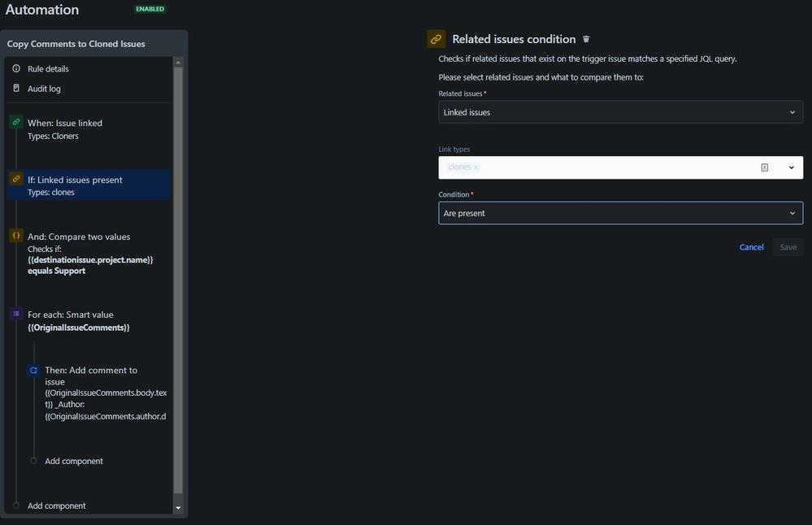Click the {{destinationissue.project.name}} text

[x=90, y=260]
